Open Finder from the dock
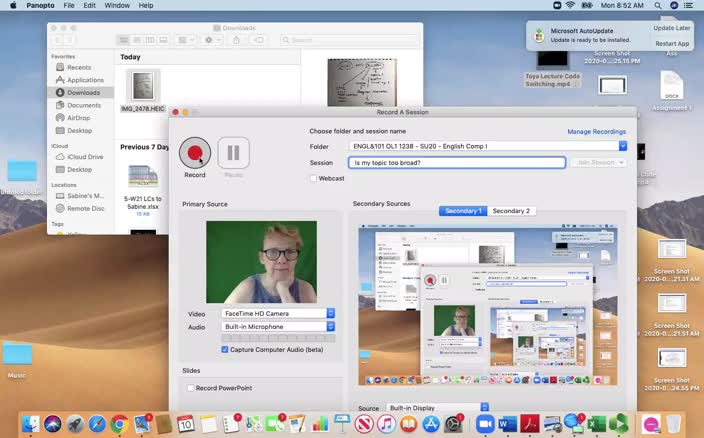704x438 pixels. 31,424
